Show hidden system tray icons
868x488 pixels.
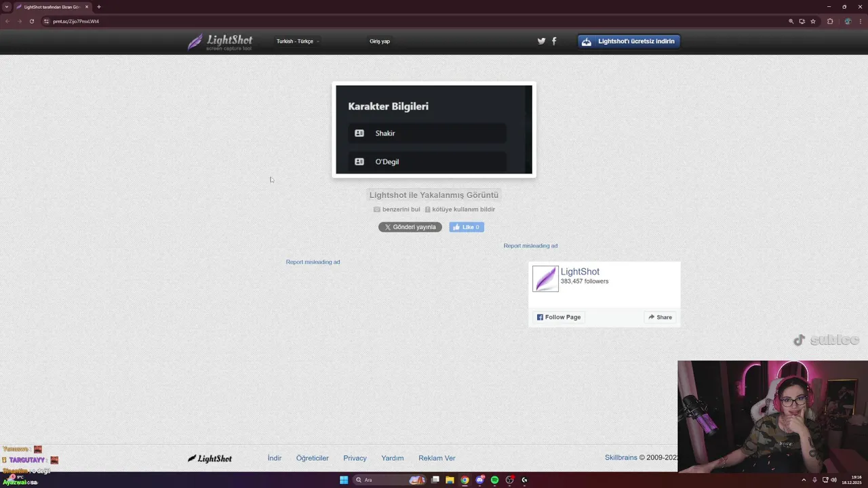point(804,480)
